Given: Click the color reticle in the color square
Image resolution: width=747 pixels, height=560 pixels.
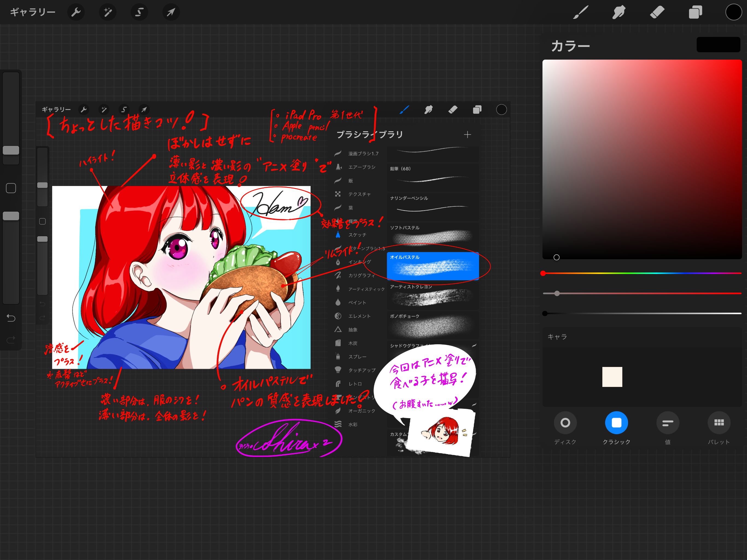Looking at the screenshot, I should pyautogui.click(x=556, y=257).
